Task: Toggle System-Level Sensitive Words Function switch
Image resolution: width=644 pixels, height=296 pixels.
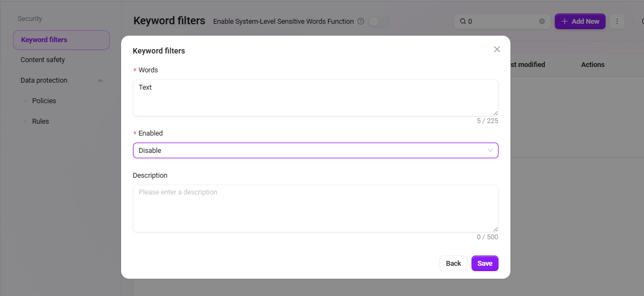Action: (379, 22)
